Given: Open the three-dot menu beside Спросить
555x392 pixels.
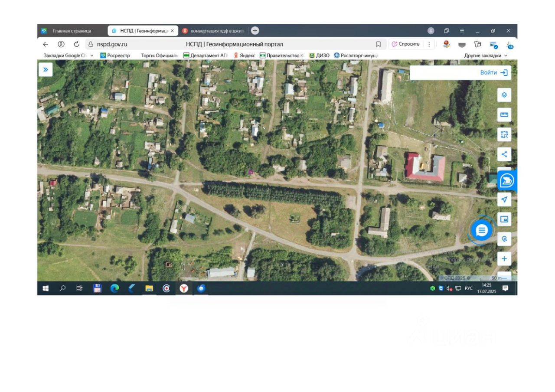Looking at the screenshot, I should (x=429, y=44).
